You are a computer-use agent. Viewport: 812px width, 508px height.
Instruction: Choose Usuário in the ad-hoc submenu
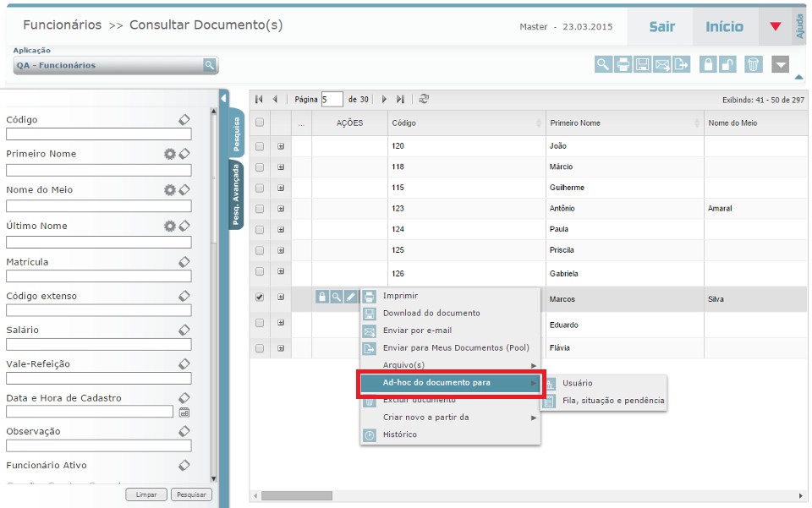pos(577,383)
